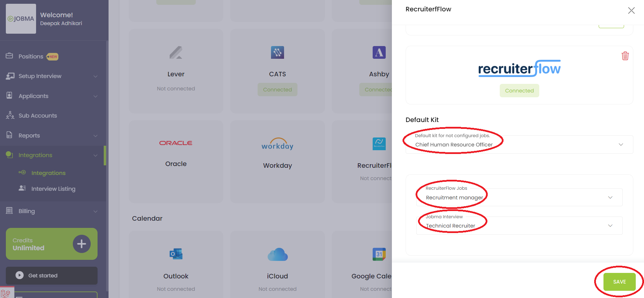Click the plus button to add credits

82,244
